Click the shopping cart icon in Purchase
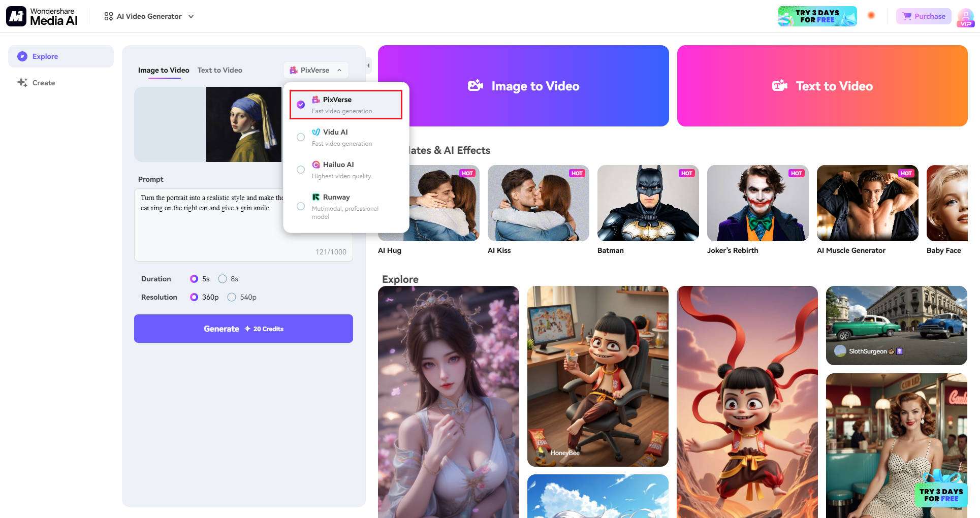Image resolution: width=980 pixels, height=518 pixels. pos(907,16)
